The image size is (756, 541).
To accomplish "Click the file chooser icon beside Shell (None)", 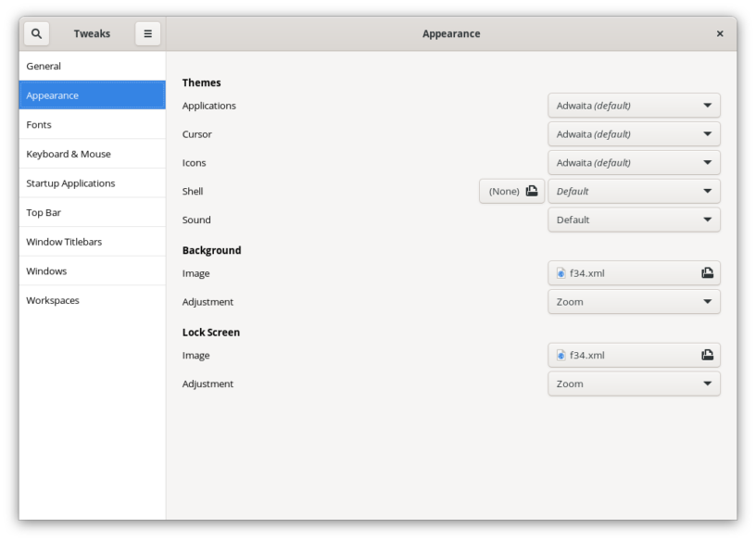I will [x=533, y=191].
